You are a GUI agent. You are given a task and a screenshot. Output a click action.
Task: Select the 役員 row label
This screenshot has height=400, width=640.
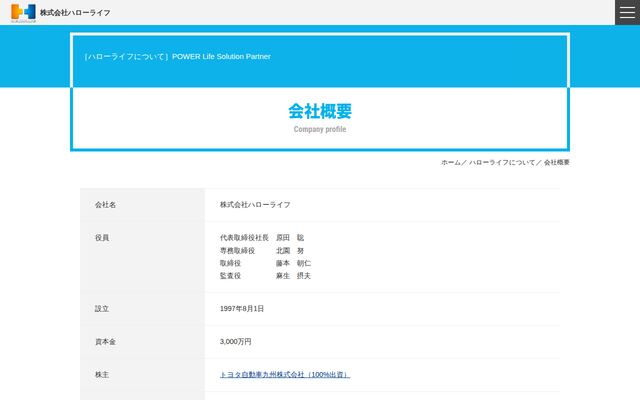[102, 238]
